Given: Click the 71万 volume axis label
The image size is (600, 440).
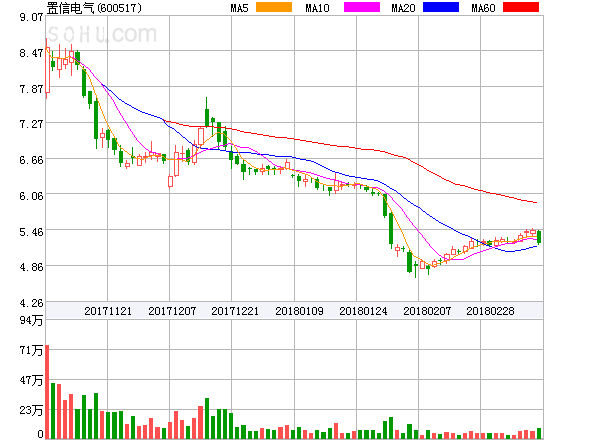Looking at the screenshot, I should (x=31, y=350).
